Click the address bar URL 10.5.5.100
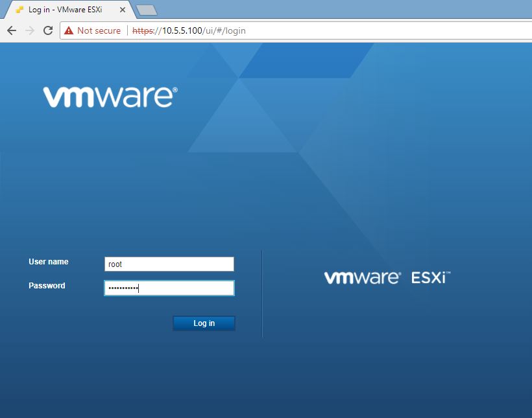 [x=178, y=30]
